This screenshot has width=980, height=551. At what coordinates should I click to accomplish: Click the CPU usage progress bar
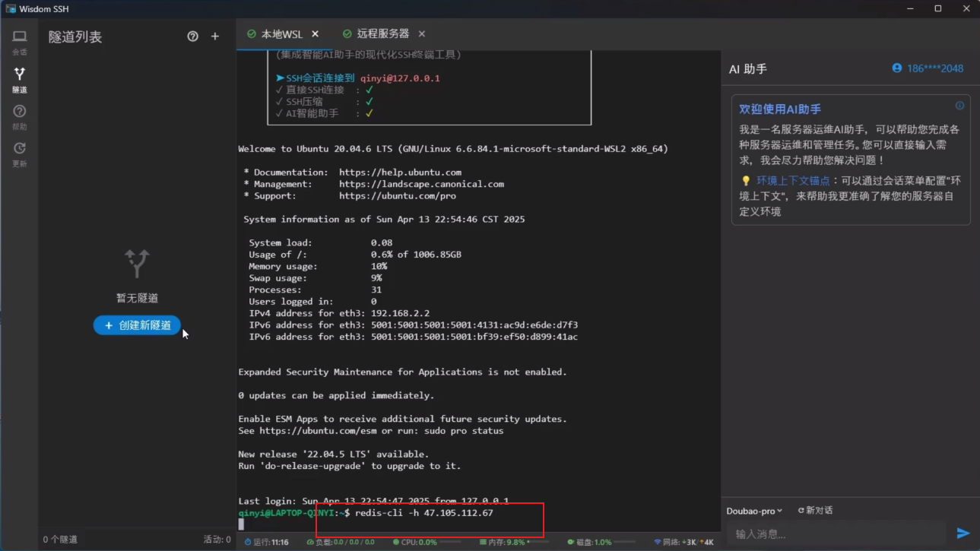tap(450, 543)
